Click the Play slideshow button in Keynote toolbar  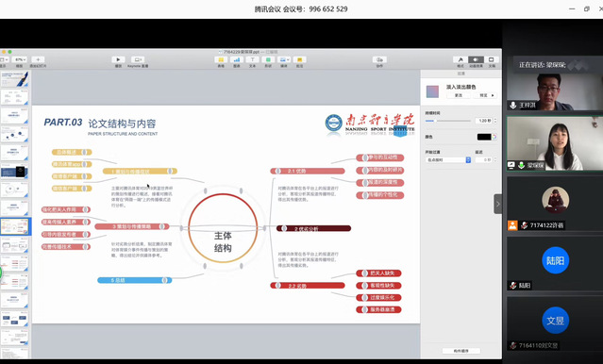(118, 59)
